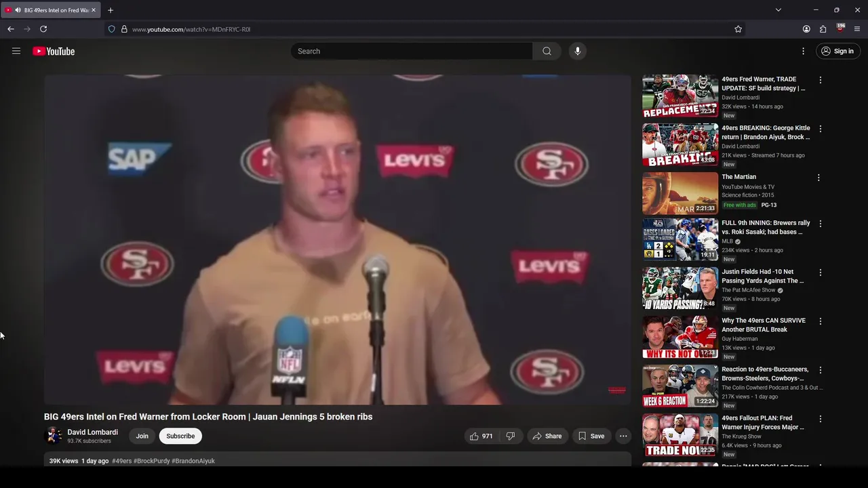The height and width of the screenshot is (488, 868).
Task: Dislike the video with thumbs down
Action: 511,436
